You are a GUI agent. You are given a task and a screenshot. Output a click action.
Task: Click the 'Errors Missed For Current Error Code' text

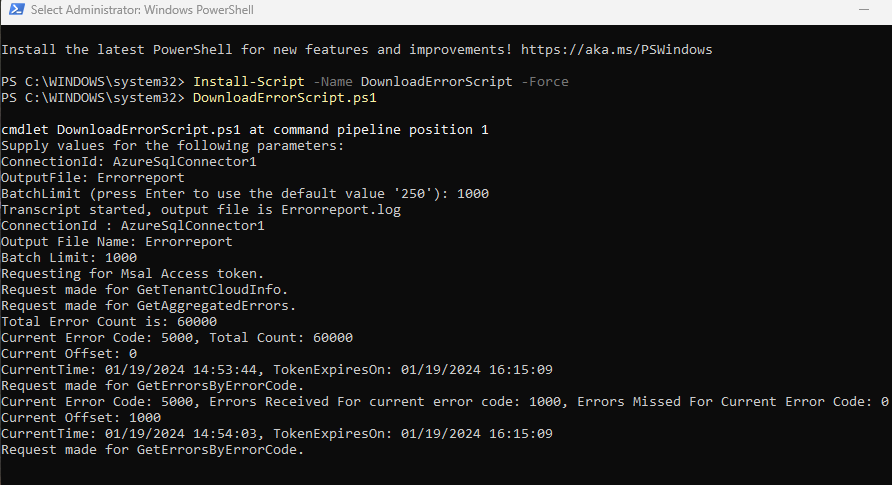(725, 401)
